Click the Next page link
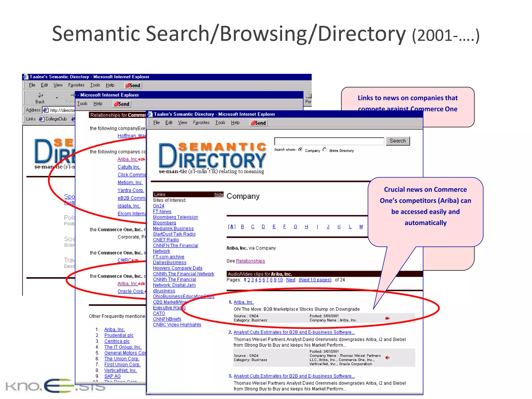Image resolution: width=532 pixels, height=399 pixels. pos(291,280)
